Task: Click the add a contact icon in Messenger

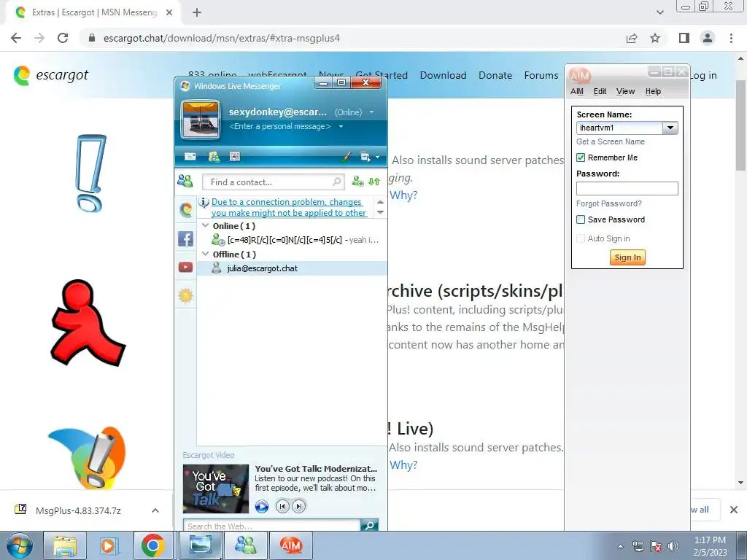Action: coord(357,181)
